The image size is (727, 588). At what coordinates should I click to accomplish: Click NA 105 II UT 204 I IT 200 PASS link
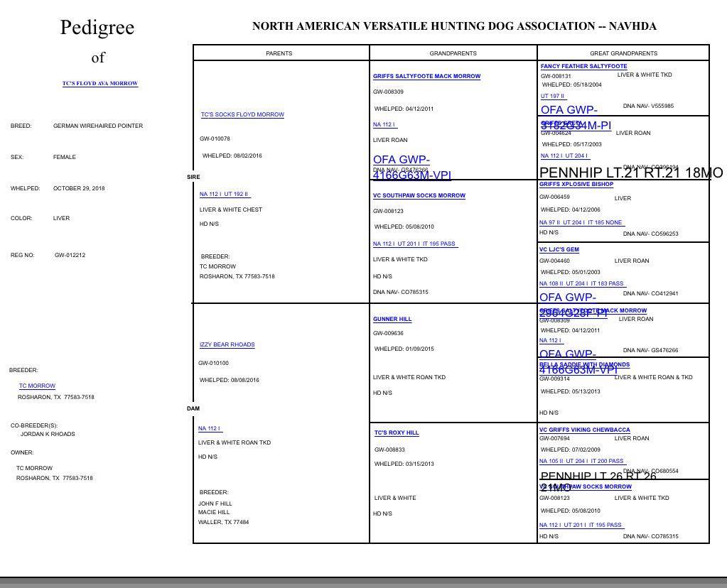coord(582,461)
